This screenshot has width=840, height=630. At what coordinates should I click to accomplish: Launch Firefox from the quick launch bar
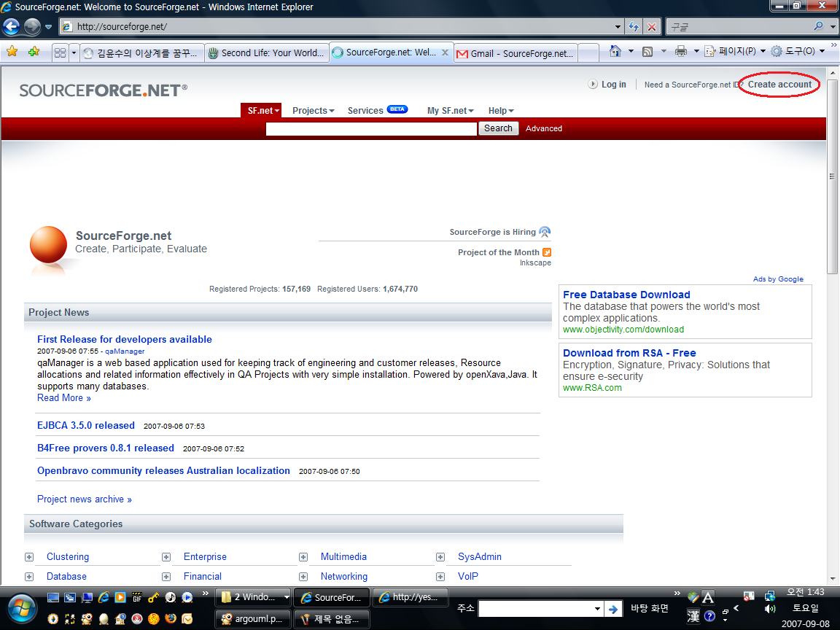click(x=171, y=619)
